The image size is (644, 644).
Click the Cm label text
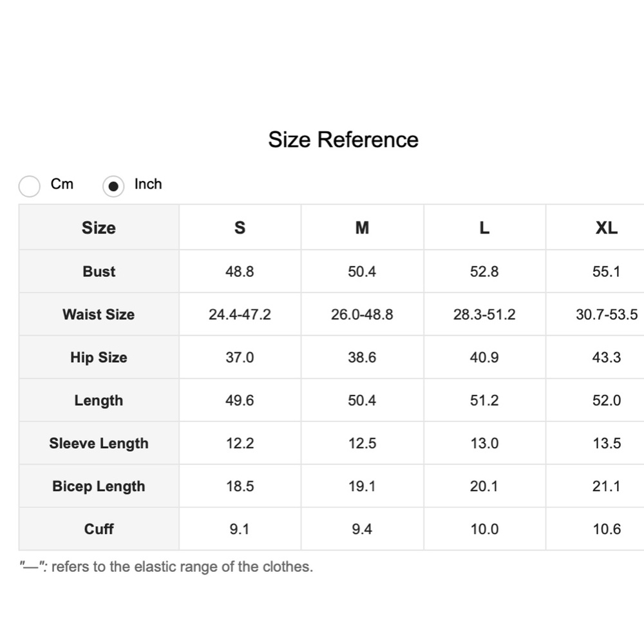point(62,184)
